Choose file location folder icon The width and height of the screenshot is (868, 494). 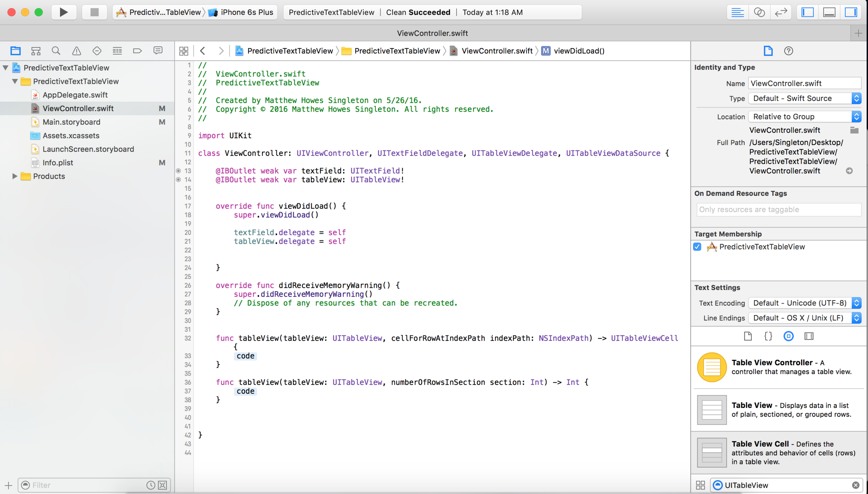pos(854,130)
